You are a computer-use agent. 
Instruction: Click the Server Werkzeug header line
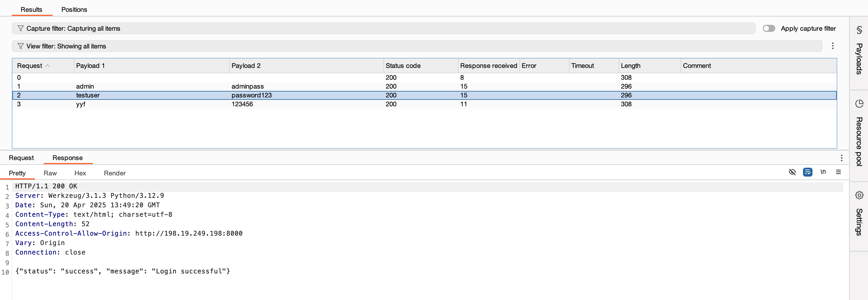click(90, 196)
